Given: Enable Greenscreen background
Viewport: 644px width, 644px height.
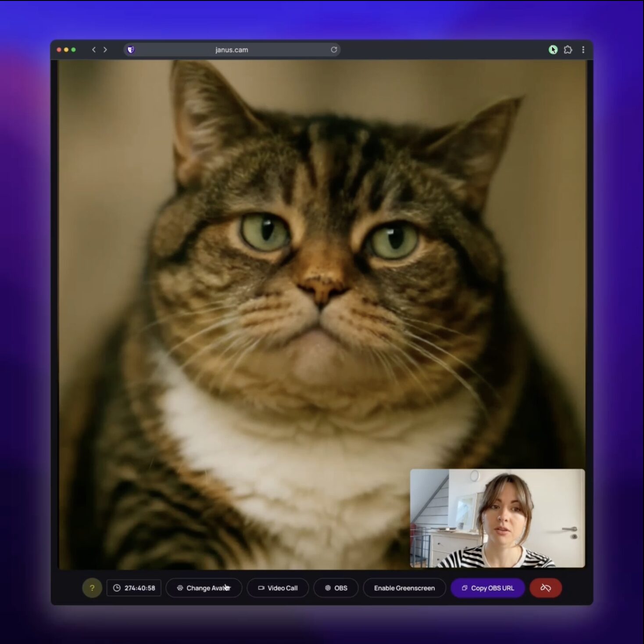Looking at the screenshot, I should tap(404, 588).
